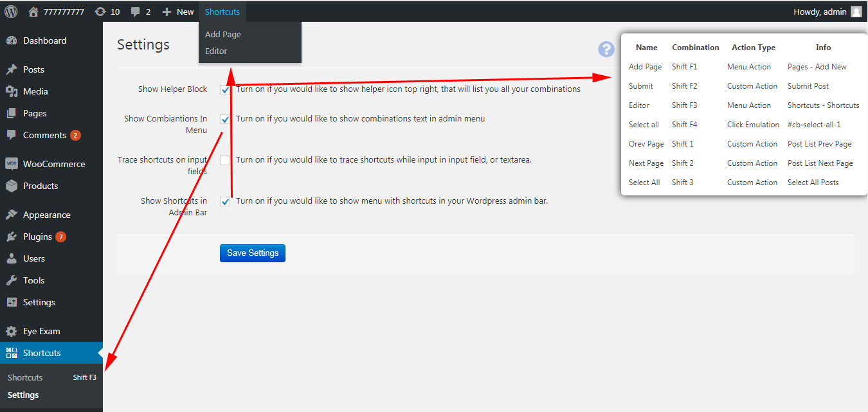Viewport: 868px width, 412px height.
Task: Select Add Page from Shortcuts dropdown
Action: point(223,35)
